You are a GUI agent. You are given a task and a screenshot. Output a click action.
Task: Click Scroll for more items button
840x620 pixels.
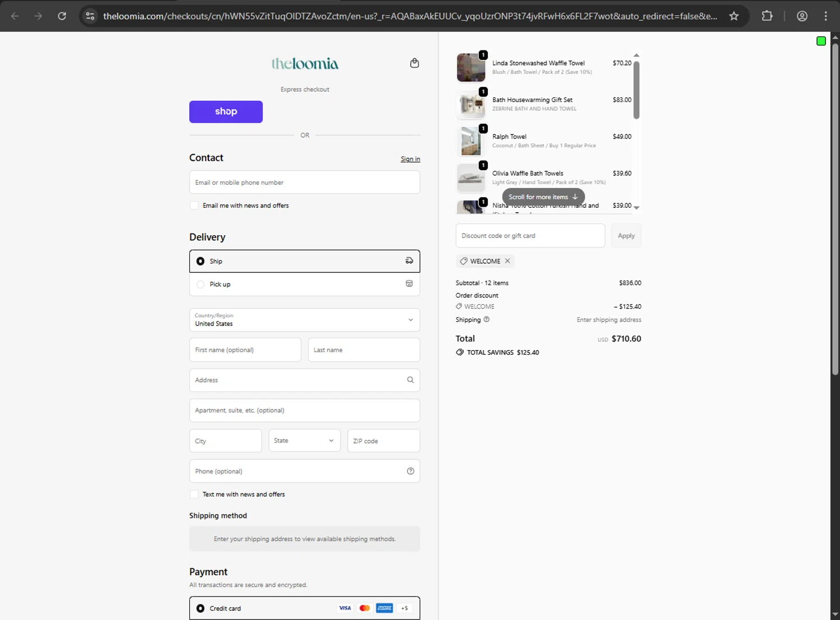543,197
